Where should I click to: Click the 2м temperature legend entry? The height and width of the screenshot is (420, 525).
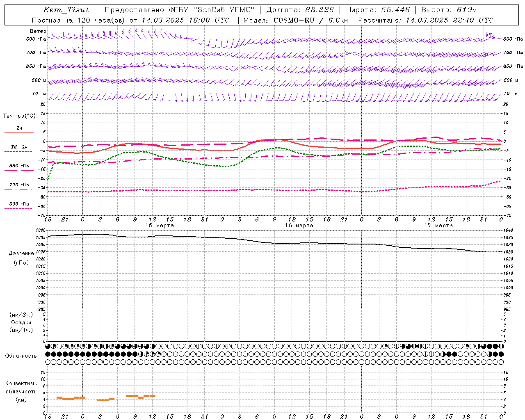tap(19, 128)
